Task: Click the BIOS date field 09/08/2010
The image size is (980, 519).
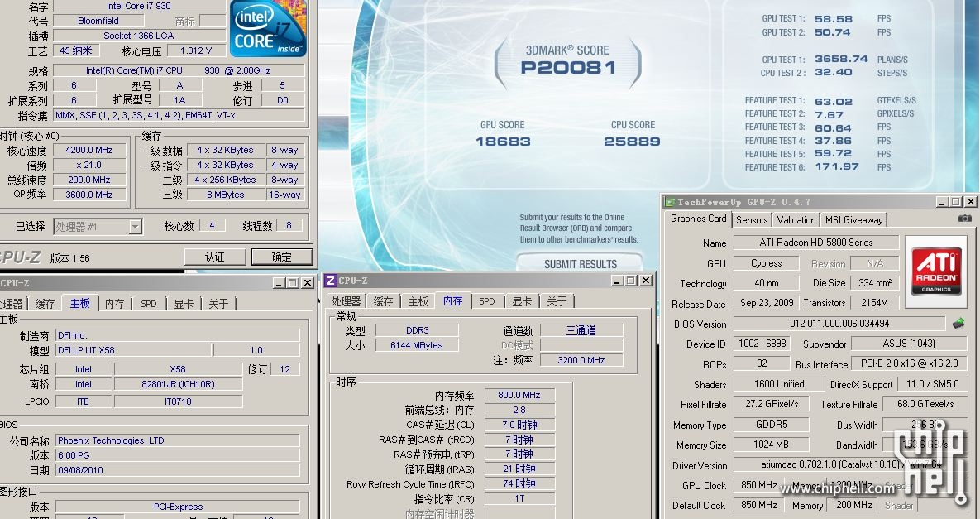Action: tap(178, 470)
